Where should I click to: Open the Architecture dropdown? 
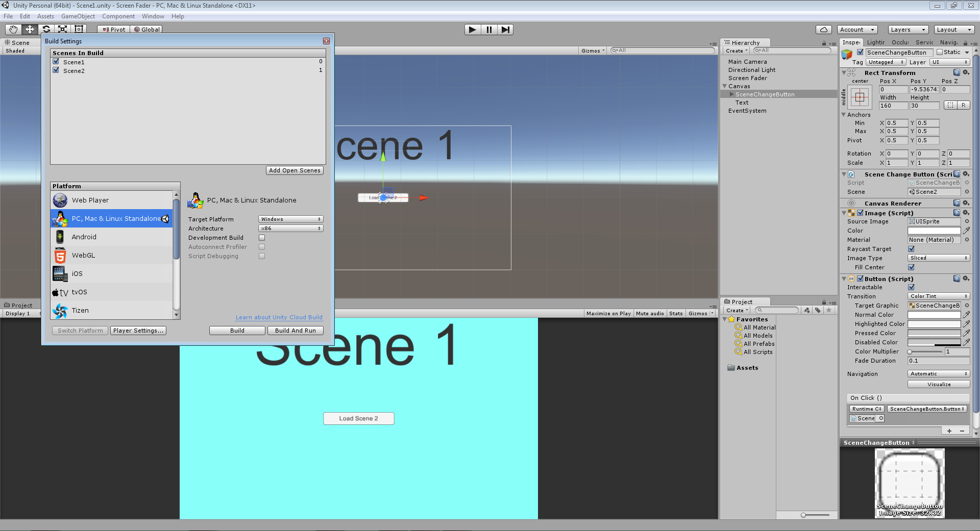(290, 229)
